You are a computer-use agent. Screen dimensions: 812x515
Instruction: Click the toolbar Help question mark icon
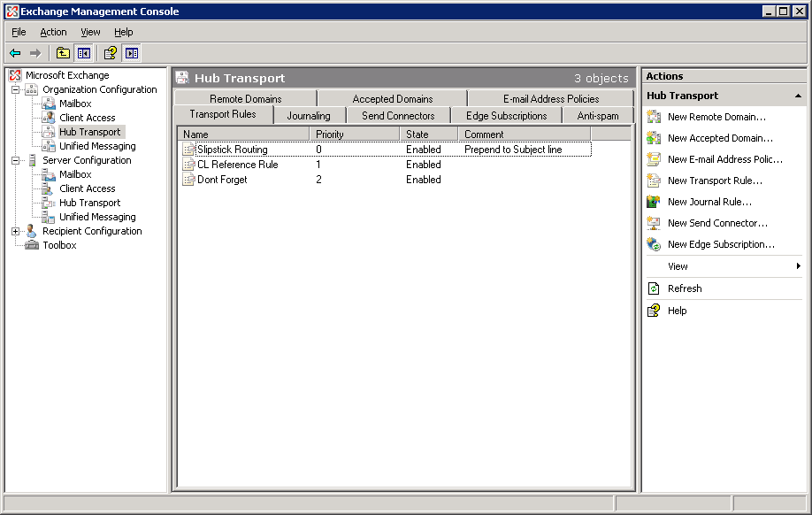point(111,53)
